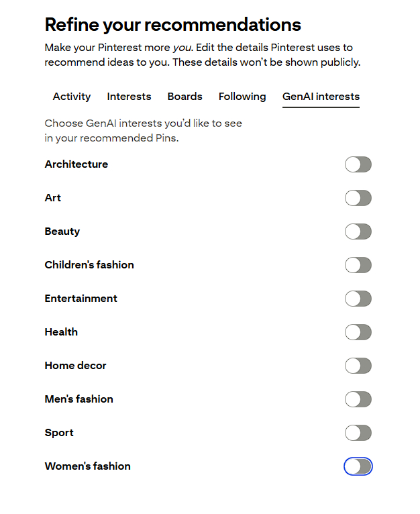Viewport: 420px width, 514px height.
Task: Enable the Men's fashion switch
Action: click(358, 399)
